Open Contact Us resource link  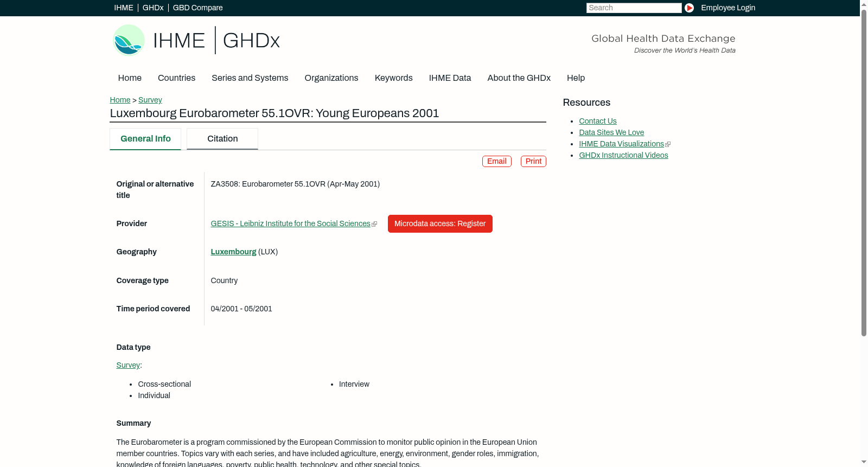pos(598,121)
